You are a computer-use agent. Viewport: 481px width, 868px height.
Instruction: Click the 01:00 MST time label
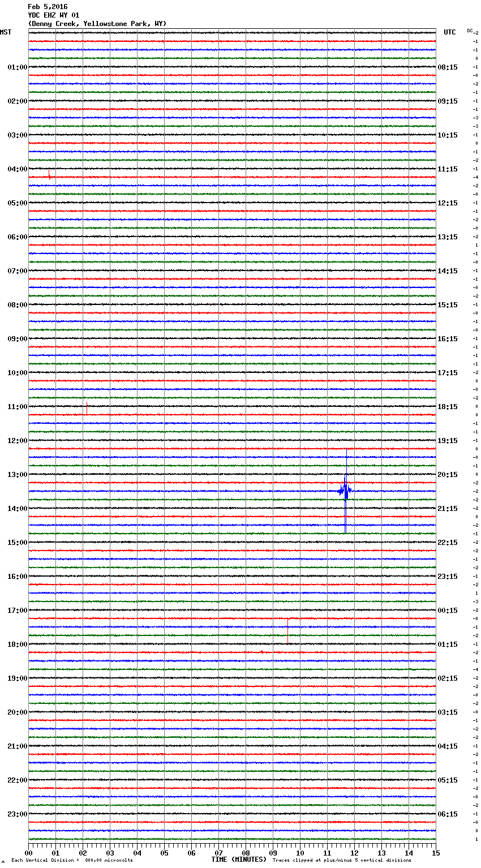[18, 67]
